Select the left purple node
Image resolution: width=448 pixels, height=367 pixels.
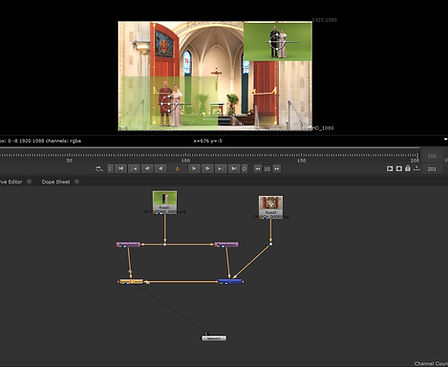(128, 244)
